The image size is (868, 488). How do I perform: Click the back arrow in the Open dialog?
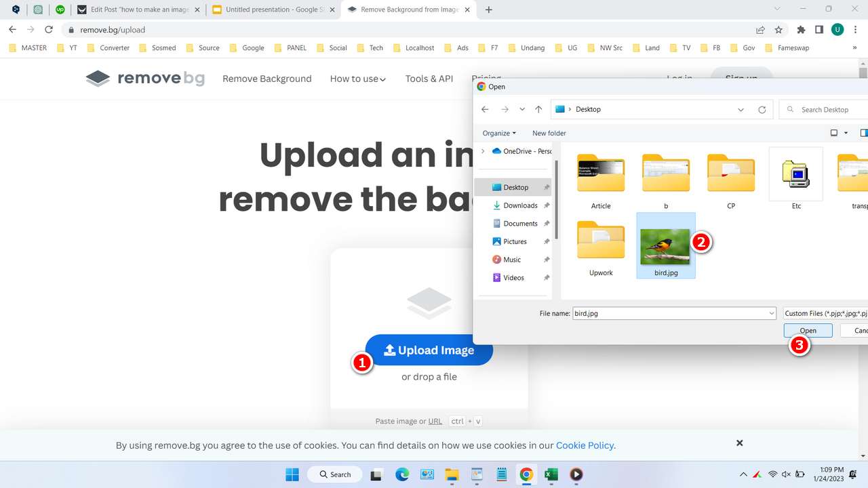pyautogui.click(x=485, y=109)
